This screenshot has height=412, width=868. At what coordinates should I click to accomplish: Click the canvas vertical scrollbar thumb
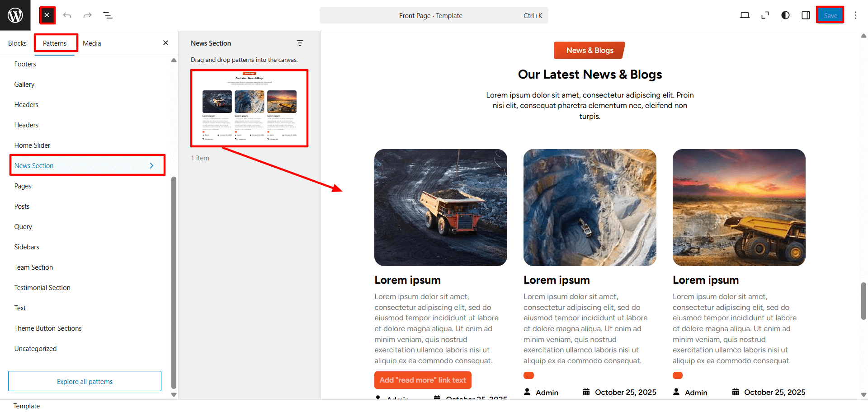(x=863, y=301)
